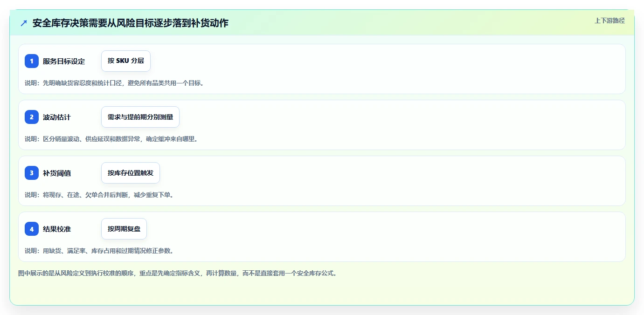The image size is (644, 315).
Task: Select step badge 4 for 结果校准
Action: tap(32, 229)
